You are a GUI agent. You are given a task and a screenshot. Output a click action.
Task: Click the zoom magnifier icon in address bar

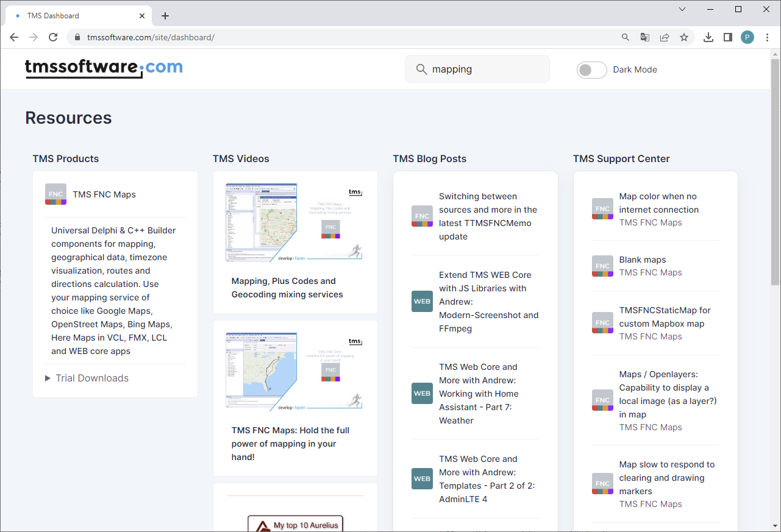tap(625, 37)
